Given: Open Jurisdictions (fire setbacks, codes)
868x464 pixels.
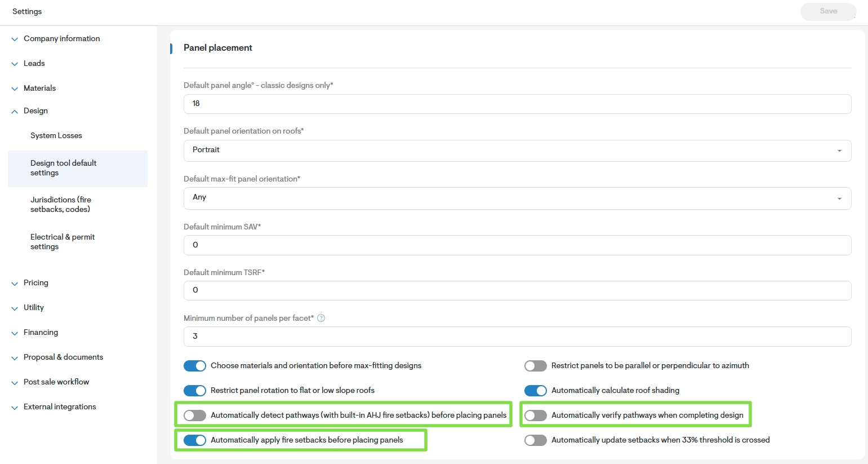Looking at the screenshot, I should tap(61, 205).
